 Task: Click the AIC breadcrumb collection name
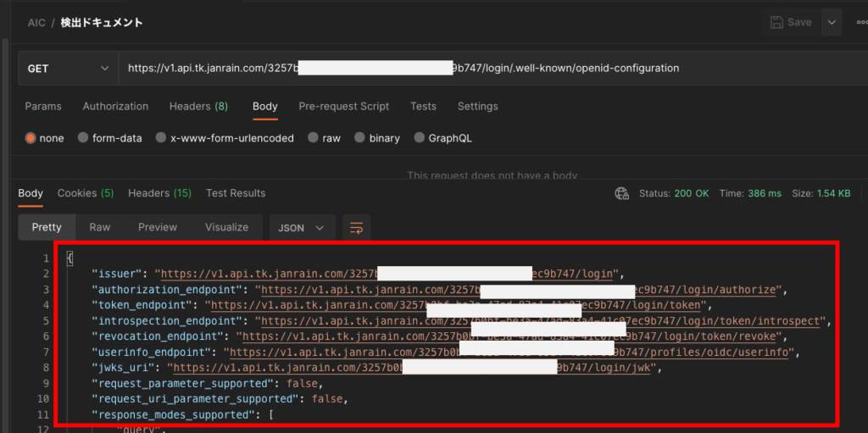(36, 23)
